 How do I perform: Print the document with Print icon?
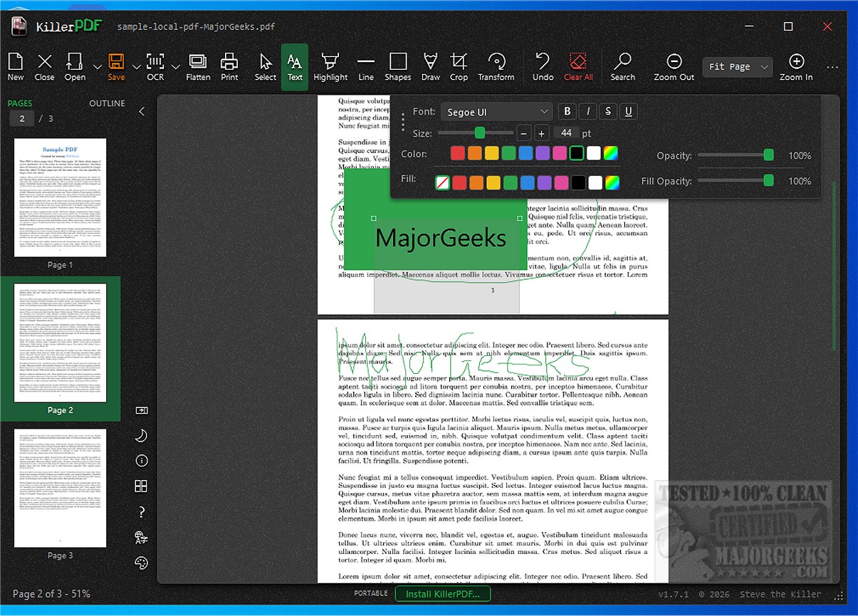229,67
